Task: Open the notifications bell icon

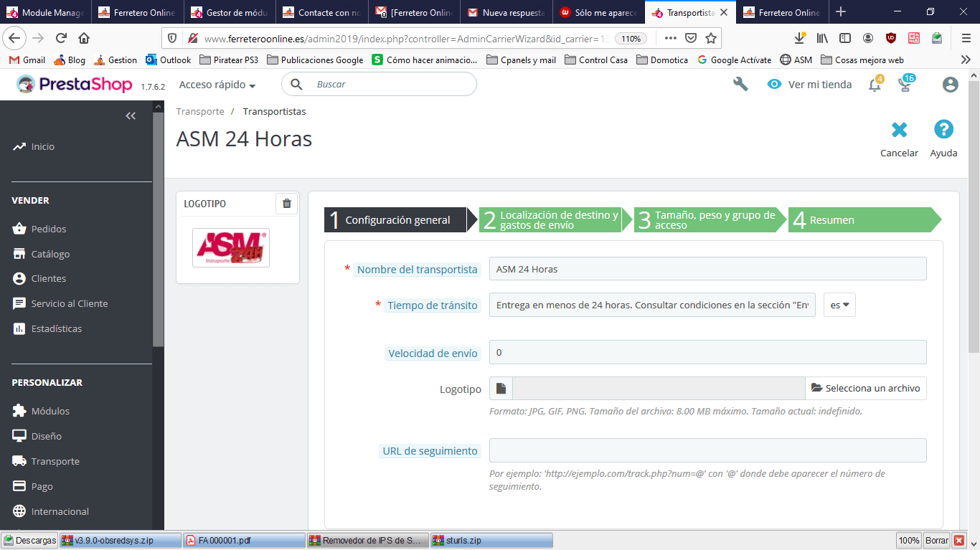Action: point(875,85)
